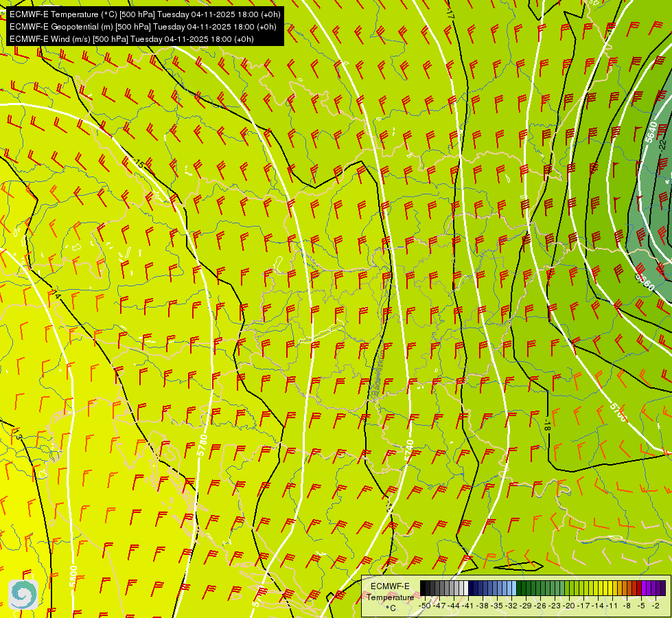Click the -11 tick on the temperature legend
Viewport: 672px width, 618px height.
click(x=612, y=606)
